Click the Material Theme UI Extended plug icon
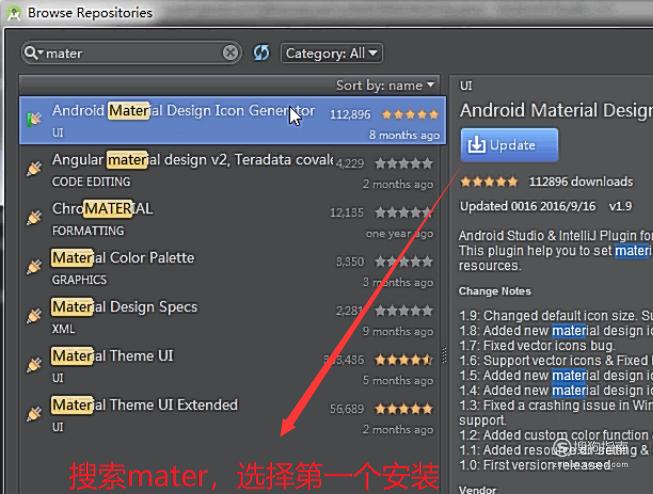The image size is (653, 494). [34, 414]
